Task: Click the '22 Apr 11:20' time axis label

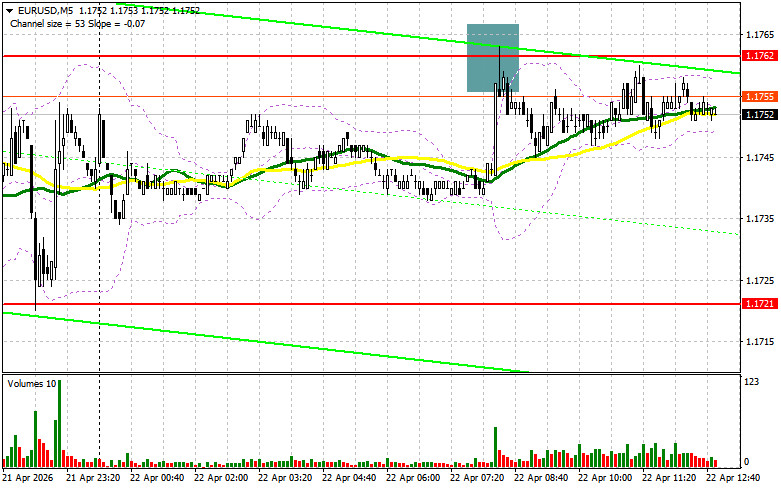Action: click(x=669, y=478)
